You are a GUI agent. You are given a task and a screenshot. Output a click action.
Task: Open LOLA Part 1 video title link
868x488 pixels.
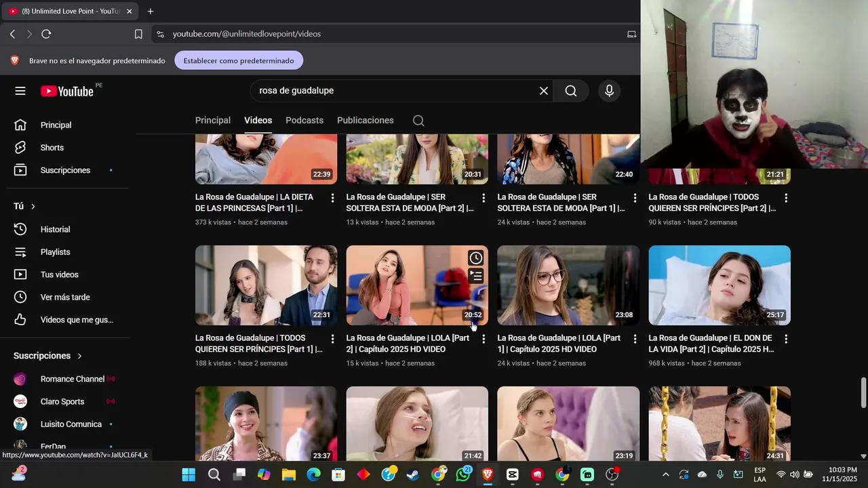tap(559, 344)
